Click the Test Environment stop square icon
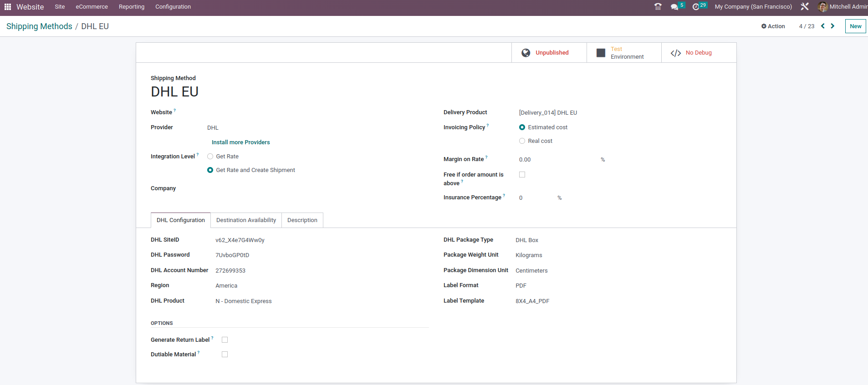This screenshot has width=868, height=385. tap(601, 53)
